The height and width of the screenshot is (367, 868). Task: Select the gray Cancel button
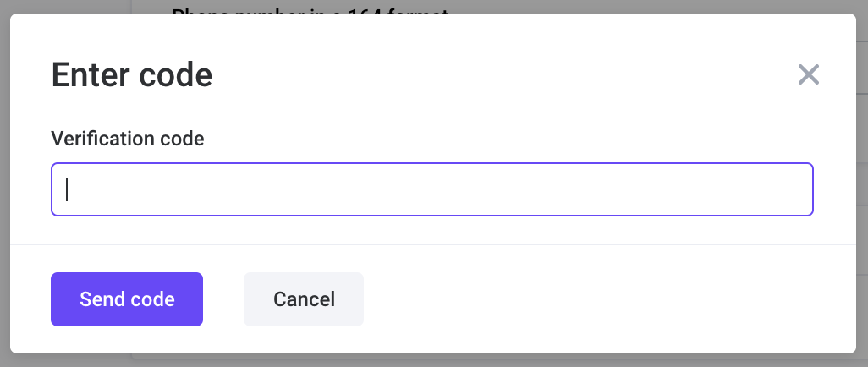click(x=304, y=299)
